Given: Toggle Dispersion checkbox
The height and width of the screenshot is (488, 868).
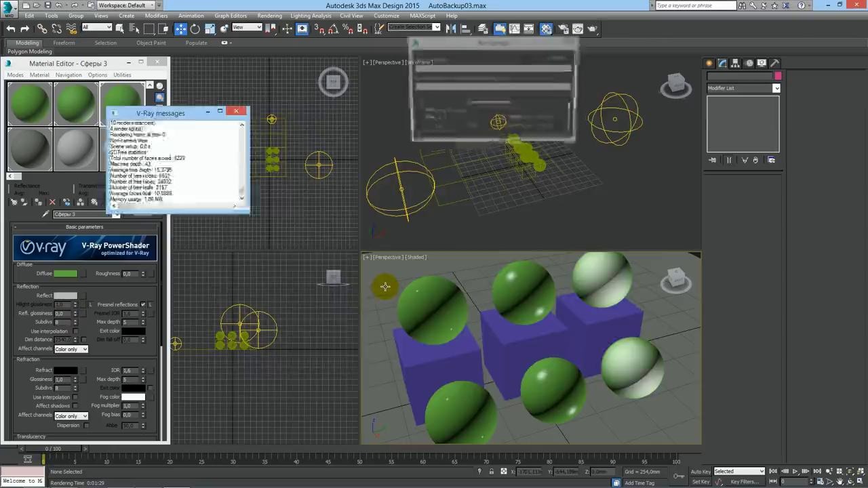Looking at the screenshot, I should (86, 426).
